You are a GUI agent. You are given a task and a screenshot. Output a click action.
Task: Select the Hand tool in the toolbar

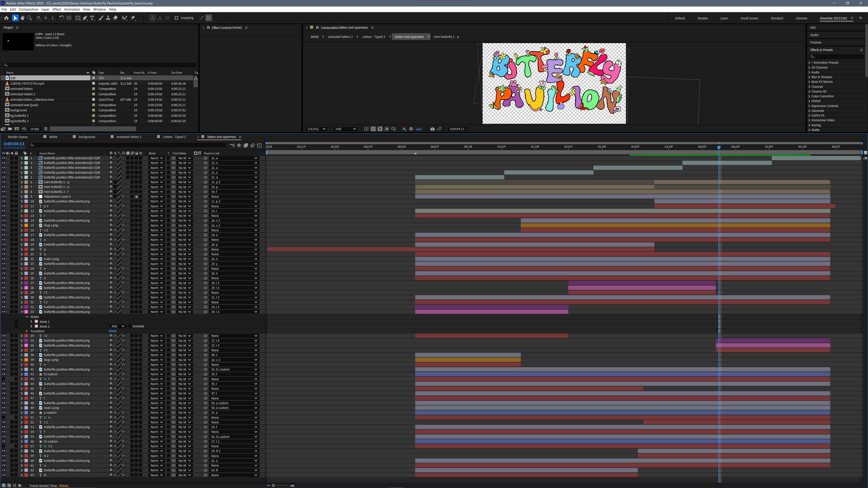point(23,18)
